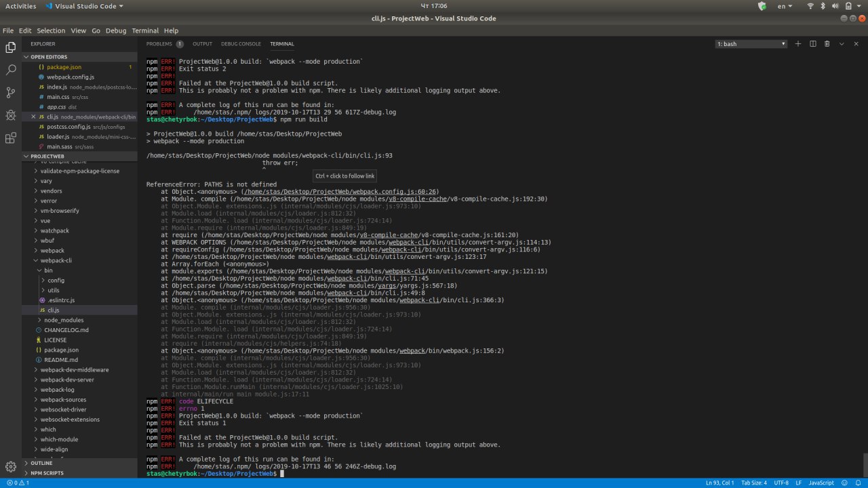The width and height of the screenshot is (868, 488).
Task: Click the green shield tray icon
Action: tap(762, 6)
